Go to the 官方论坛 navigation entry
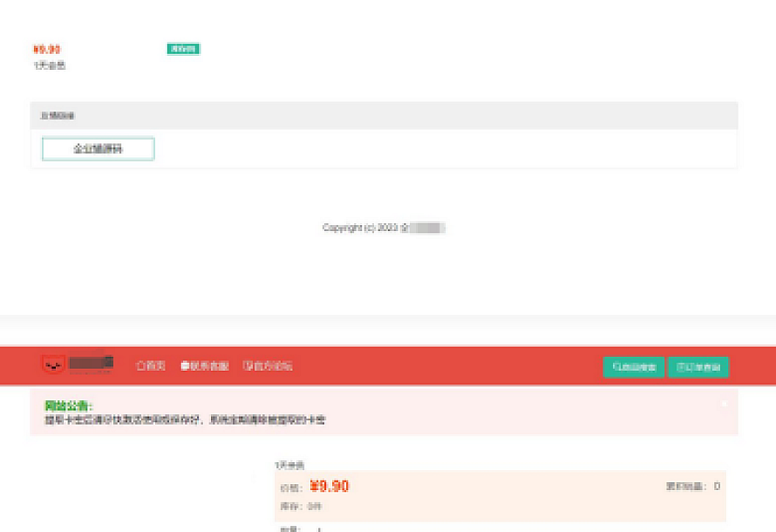Image resolution: width=776 pixels, height=532 pixels. pyautogui.click(x=270, y=366)
